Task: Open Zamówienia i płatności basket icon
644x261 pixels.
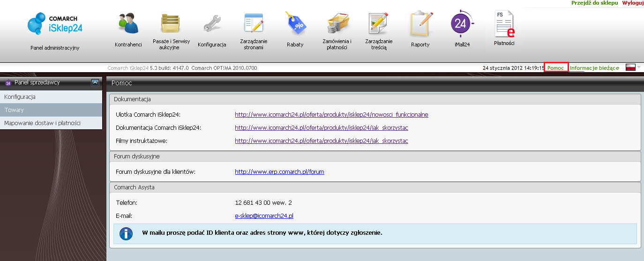Action: pyautogui.click(x=337, y=23)
